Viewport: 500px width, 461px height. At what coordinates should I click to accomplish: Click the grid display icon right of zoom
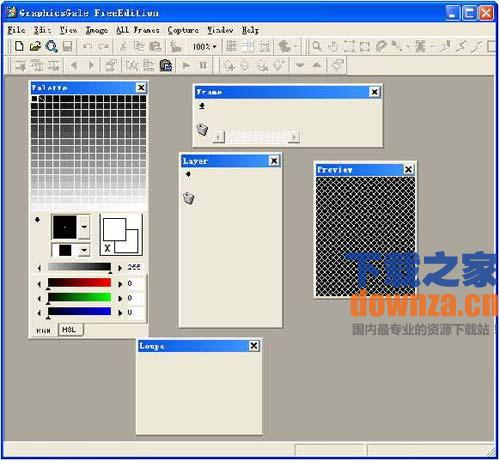(x=232, y=46)
